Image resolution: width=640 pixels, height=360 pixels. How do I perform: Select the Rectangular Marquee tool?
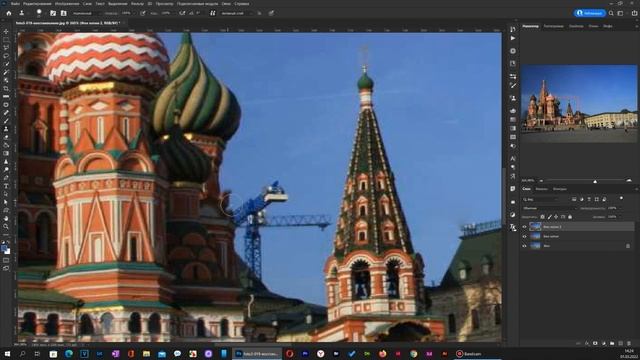tap(6, 40)
